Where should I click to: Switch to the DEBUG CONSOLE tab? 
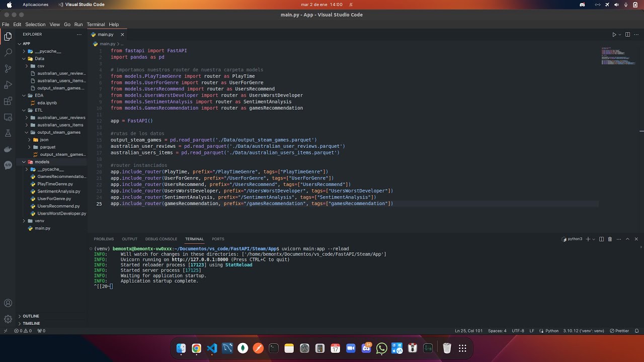point(161,239)
